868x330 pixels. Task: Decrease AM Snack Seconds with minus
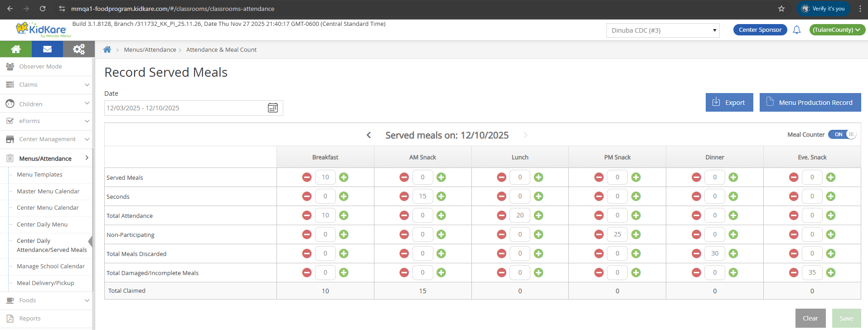[404, 197]
